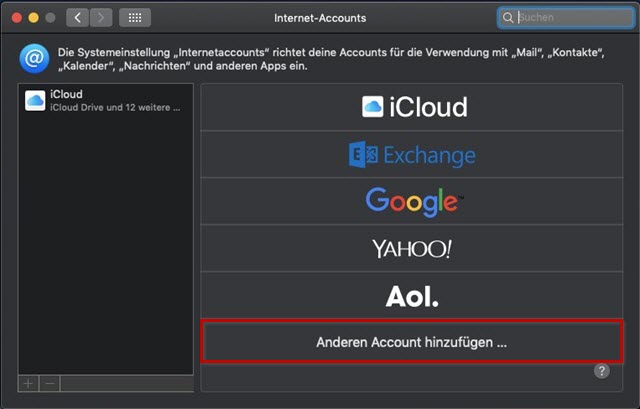Click the iCloud cloud icon in sidebar

click(x=35, y=100)
